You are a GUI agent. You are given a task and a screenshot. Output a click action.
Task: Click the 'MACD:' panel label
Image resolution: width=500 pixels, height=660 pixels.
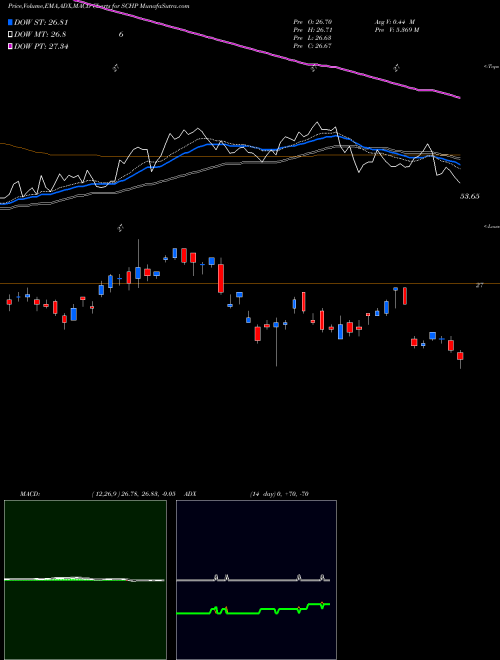[30, 494]
